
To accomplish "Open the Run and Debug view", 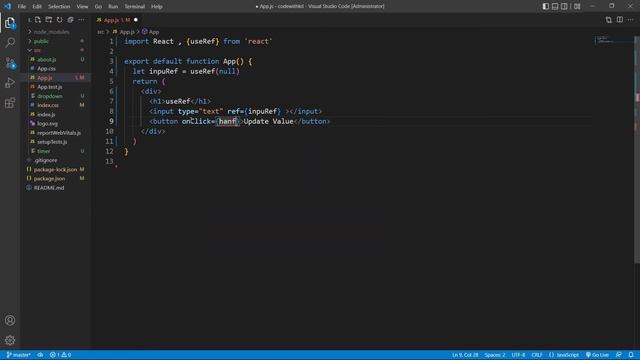I will pyautogui.click(x=10, y=83).
